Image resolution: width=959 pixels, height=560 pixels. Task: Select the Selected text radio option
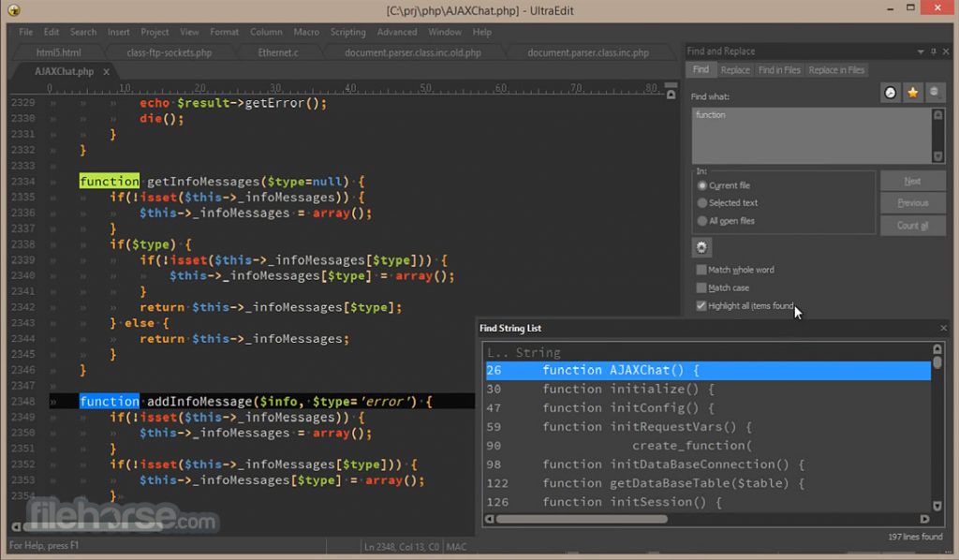coord(701,202)
